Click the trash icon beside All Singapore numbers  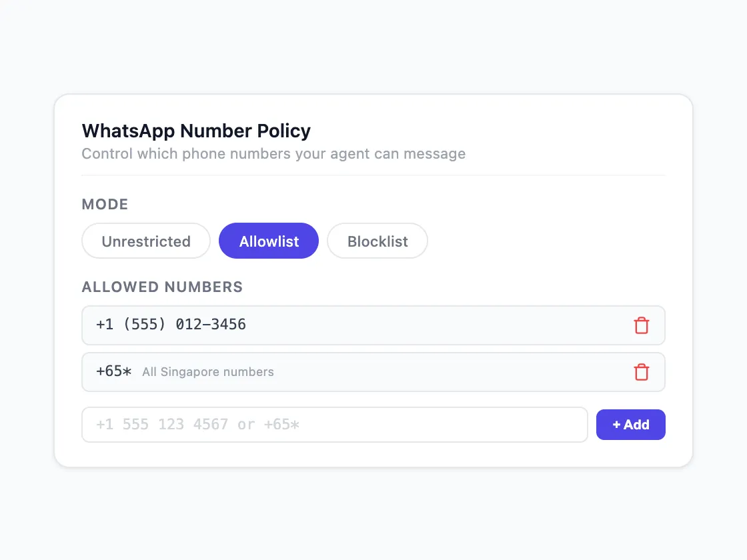point(642,372)
